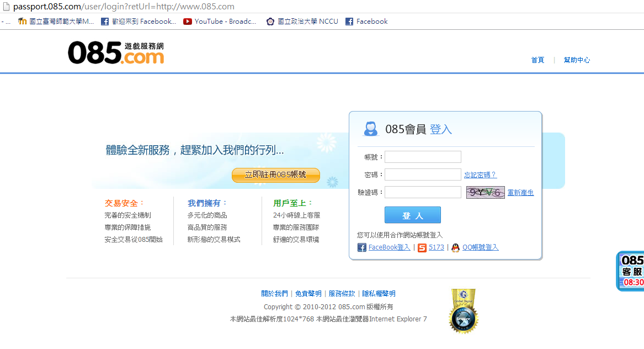This screenshot has height=349, width=644.
Task: Click the text 安全交易從085開始
Action: click(x=134, y=240)
